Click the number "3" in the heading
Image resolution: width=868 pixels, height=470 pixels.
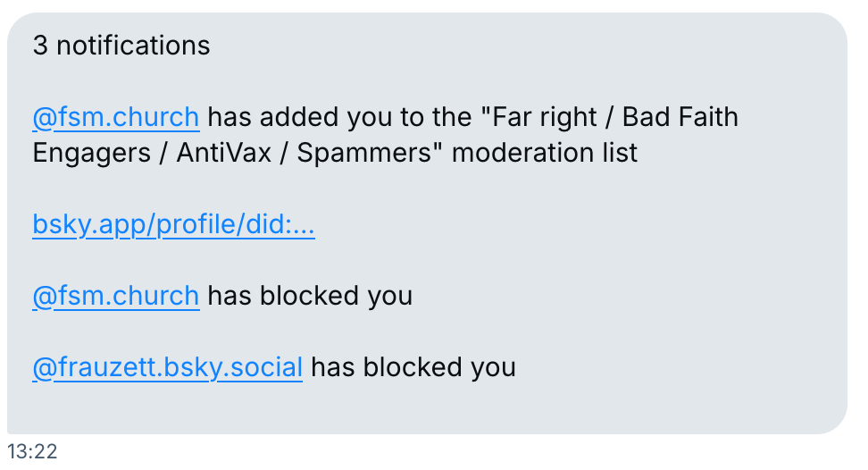tap(39, 46)
